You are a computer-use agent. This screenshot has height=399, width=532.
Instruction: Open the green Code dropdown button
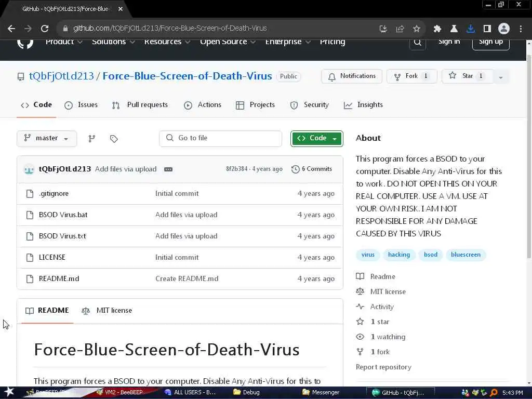(x=316, y=138)
